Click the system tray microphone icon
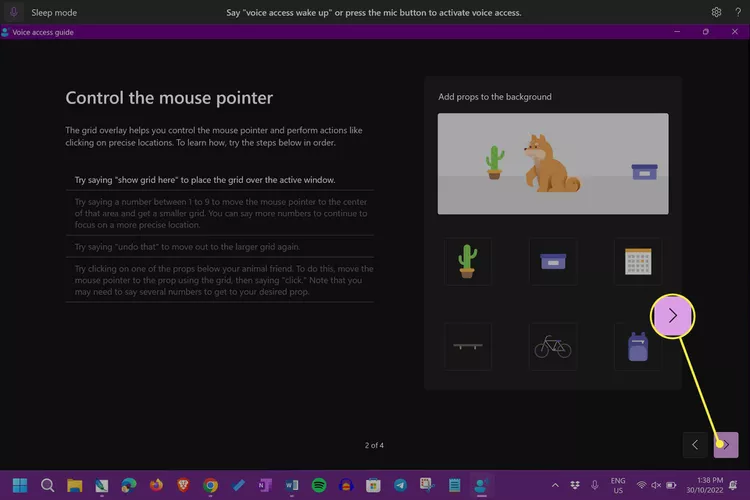Viewport: 750px width, 500px height. coord(595,485)
